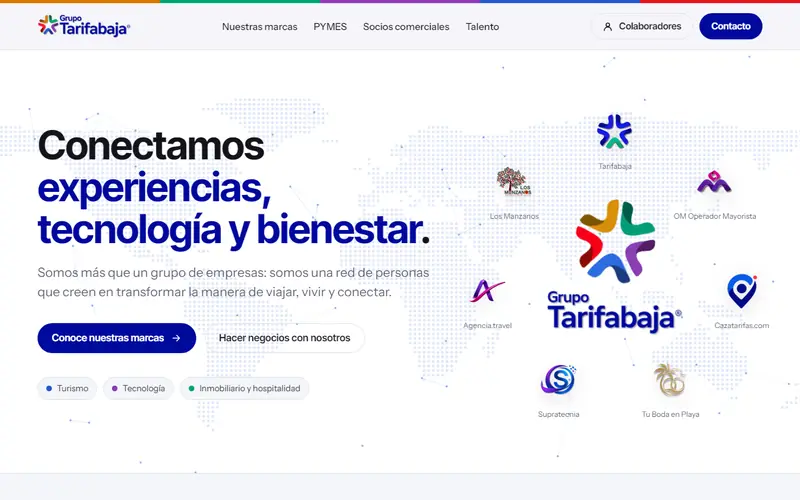The width and height of the screenshot is (800, 500).
Task: Click the Supratecnia S logo
Action: coord(558,380)
